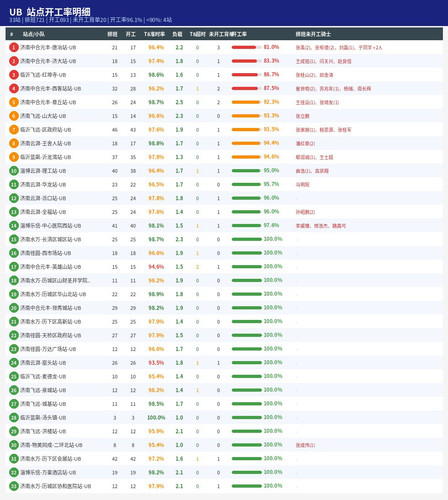Click station 济南飞达-山大站-UB

coord(43,116)
